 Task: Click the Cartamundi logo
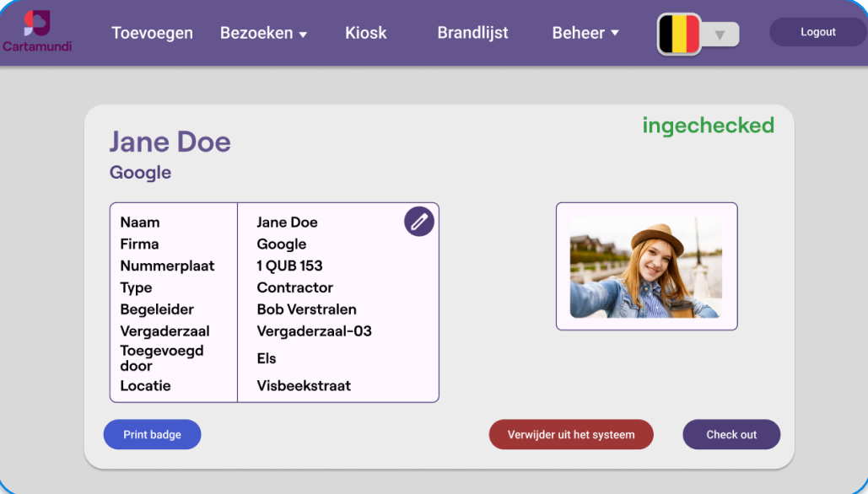(37, 31)
